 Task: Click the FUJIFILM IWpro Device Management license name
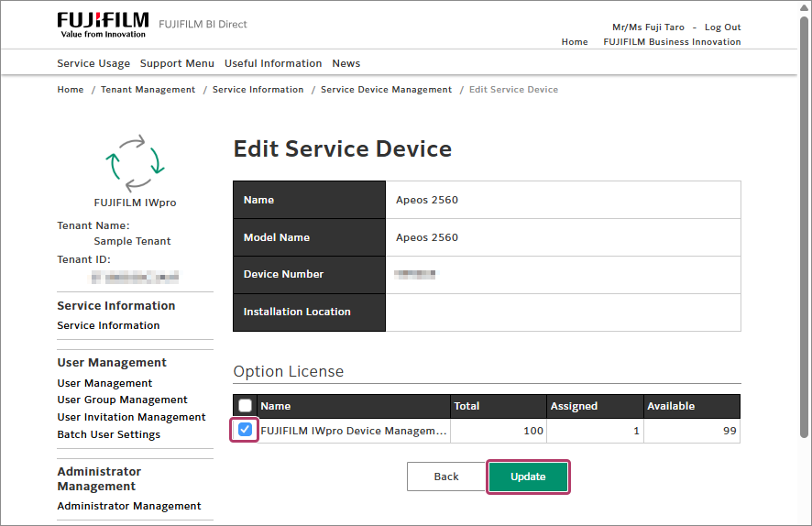[x=353, y=431]
